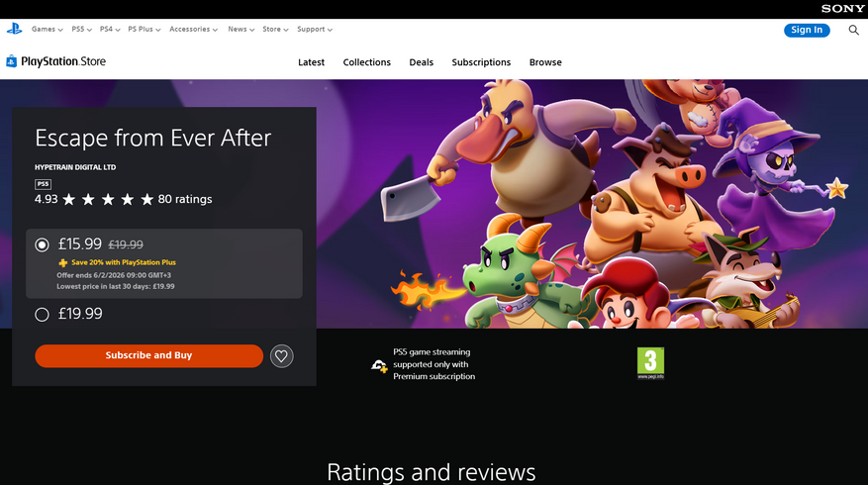The image size is (868, 485).
Task: Click the Lowest price in last 30 days text
Action: coord(115,287)
